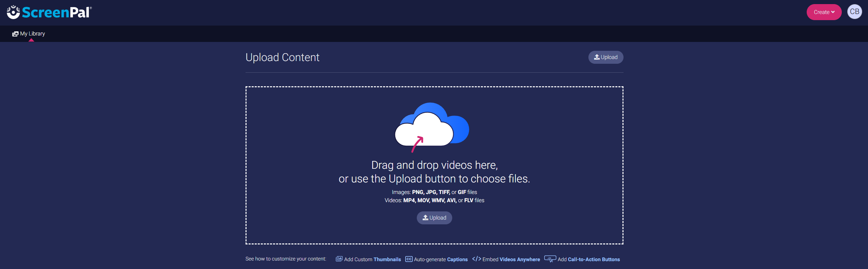Viewport: 868px width, 269px height.
Task: Click the thumbnails image icon
Action: pos(339,259)
